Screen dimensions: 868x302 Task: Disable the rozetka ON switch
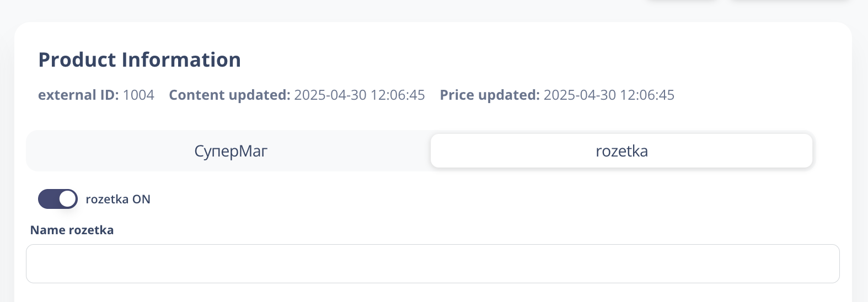[x=57, y=199]
